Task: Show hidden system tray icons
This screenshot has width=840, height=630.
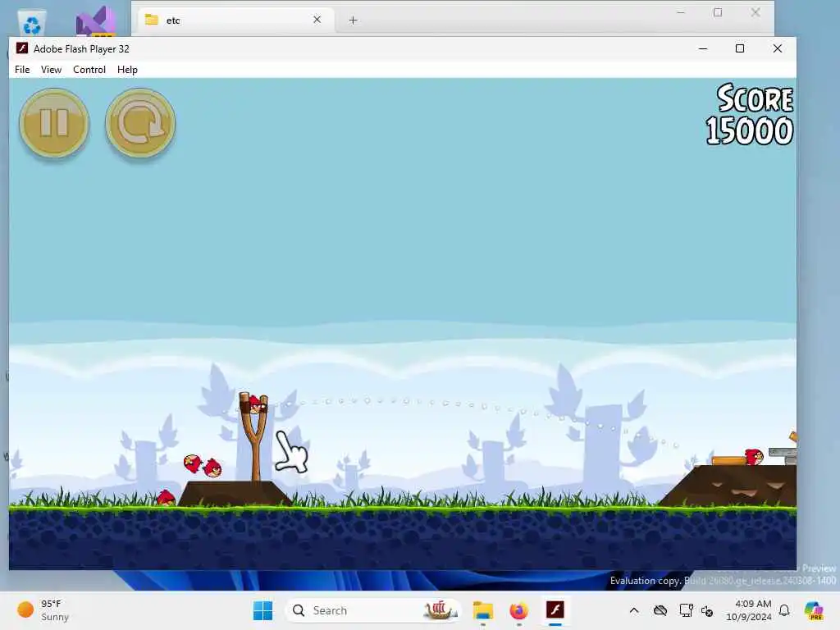Action: coord(634,610)
